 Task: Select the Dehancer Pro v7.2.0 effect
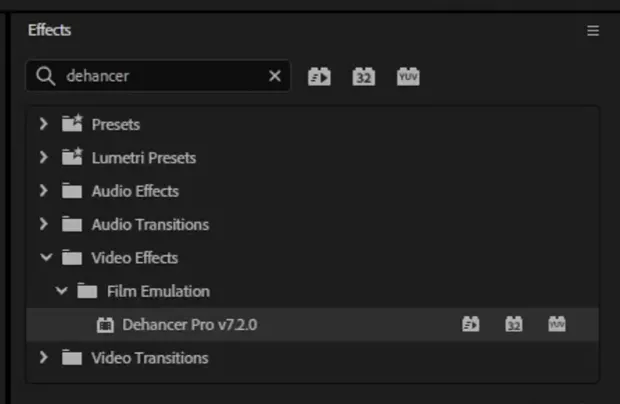coord(190,325)
